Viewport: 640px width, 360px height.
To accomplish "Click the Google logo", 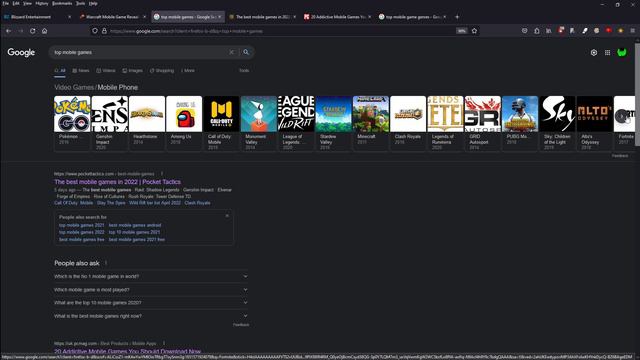I will 21,53.
